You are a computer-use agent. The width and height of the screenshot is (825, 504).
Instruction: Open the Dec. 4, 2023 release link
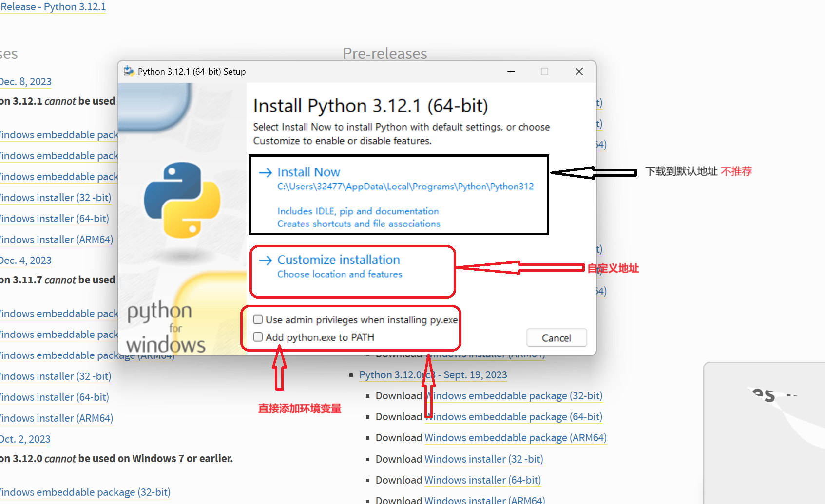pos(25,261)
